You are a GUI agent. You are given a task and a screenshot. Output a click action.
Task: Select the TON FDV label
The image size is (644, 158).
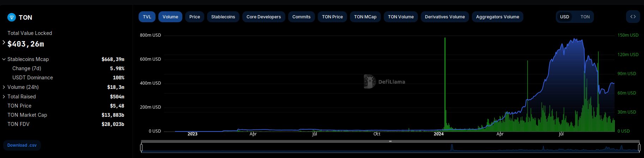18,124
